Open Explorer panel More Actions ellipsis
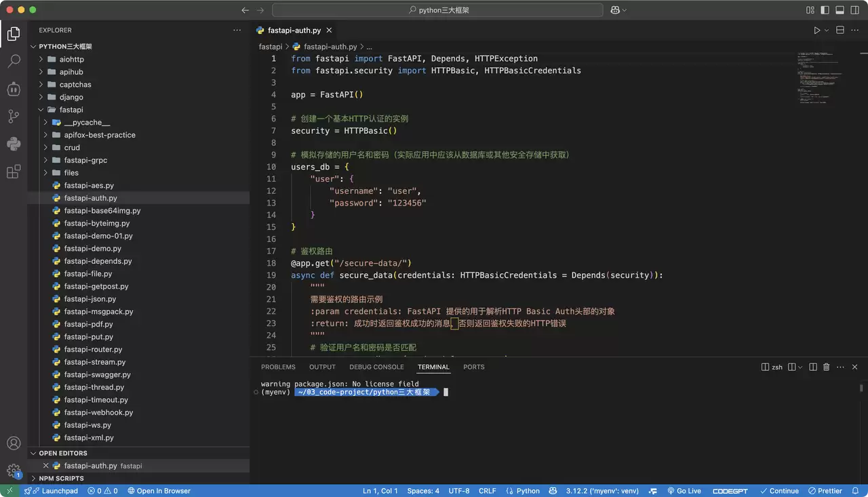This screenshot has height=497, width=868. 237,31
